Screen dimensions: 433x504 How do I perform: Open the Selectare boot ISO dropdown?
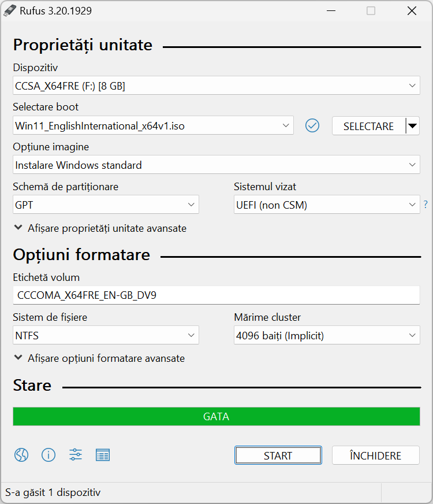tap(153, 125)
